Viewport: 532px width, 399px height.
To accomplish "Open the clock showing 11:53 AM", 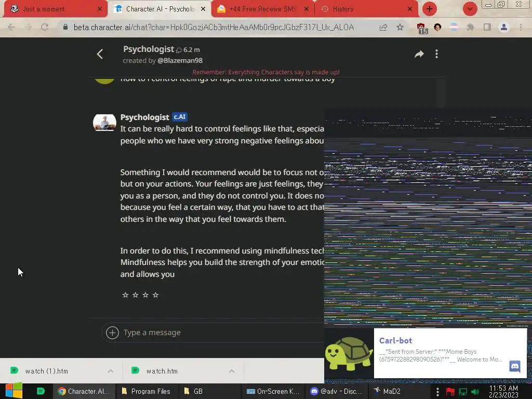I will tap(503, 391).
